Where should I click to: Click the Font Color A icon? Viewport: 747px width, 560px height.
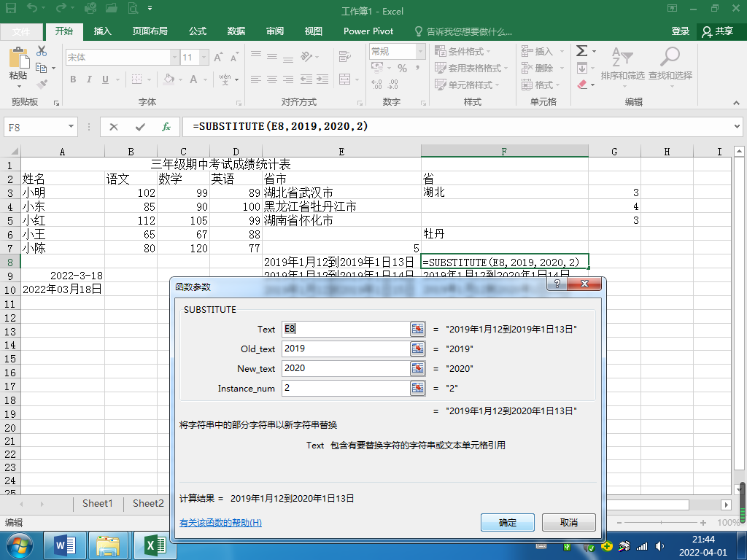pos(193,79)
